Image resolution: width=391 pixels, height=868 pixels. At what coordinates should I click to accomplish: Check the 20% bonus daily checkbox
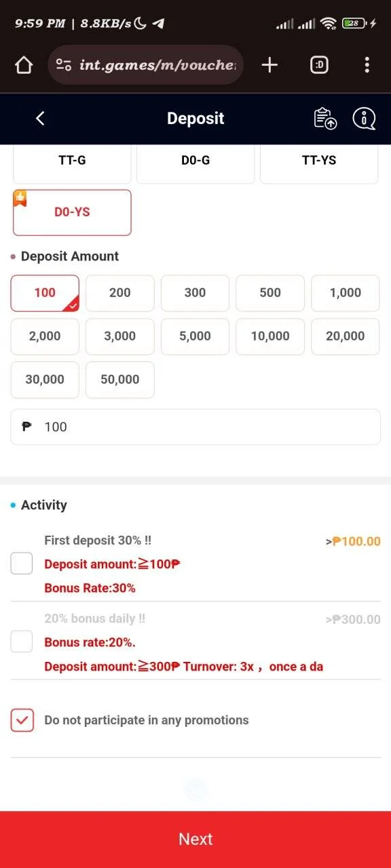click(22, 641)
